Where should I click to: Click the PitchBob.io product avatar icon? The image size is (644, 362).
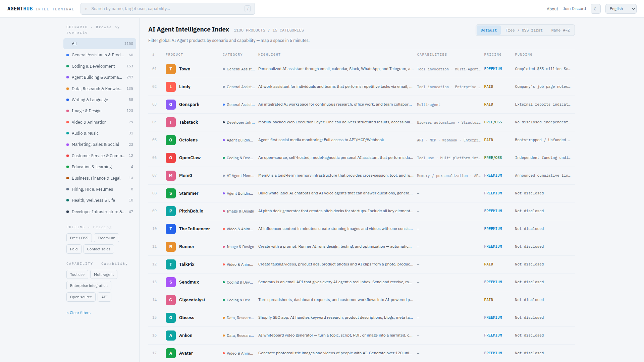pyautogui.click(x=171, y=211)
